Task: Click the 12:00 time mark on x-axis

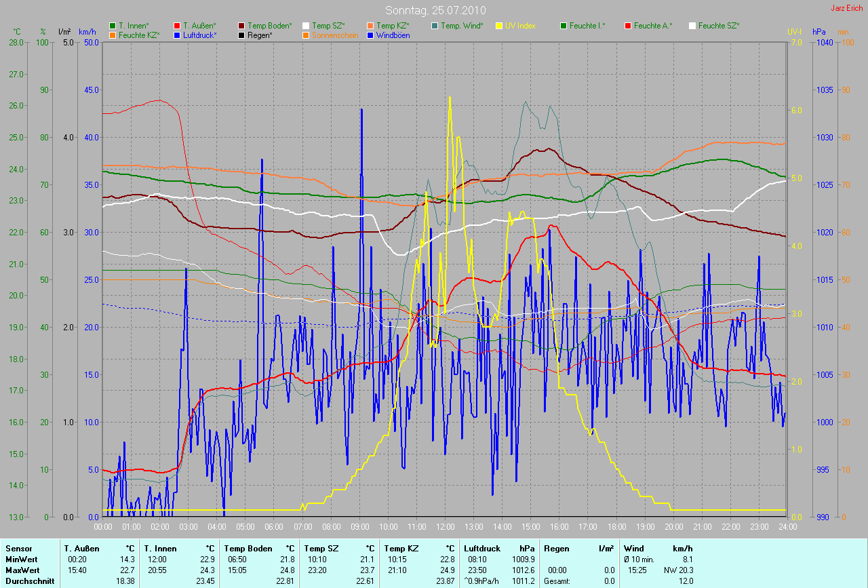Action: click(445, 527)
